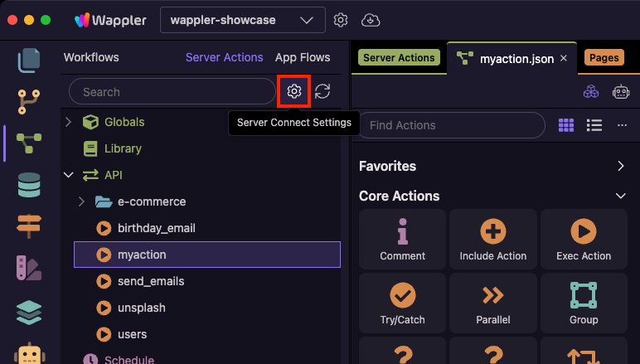The width and height of the screenshot is (640, 364).
Task: Switch actions to list view
Action: pos(594,125)
